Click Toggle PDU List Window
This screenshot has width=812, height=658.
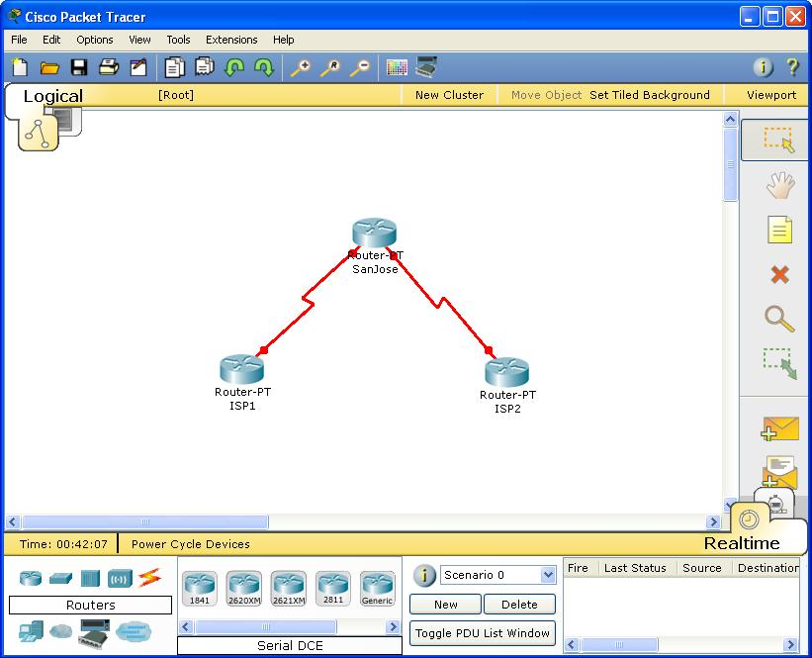pos(483,633)
